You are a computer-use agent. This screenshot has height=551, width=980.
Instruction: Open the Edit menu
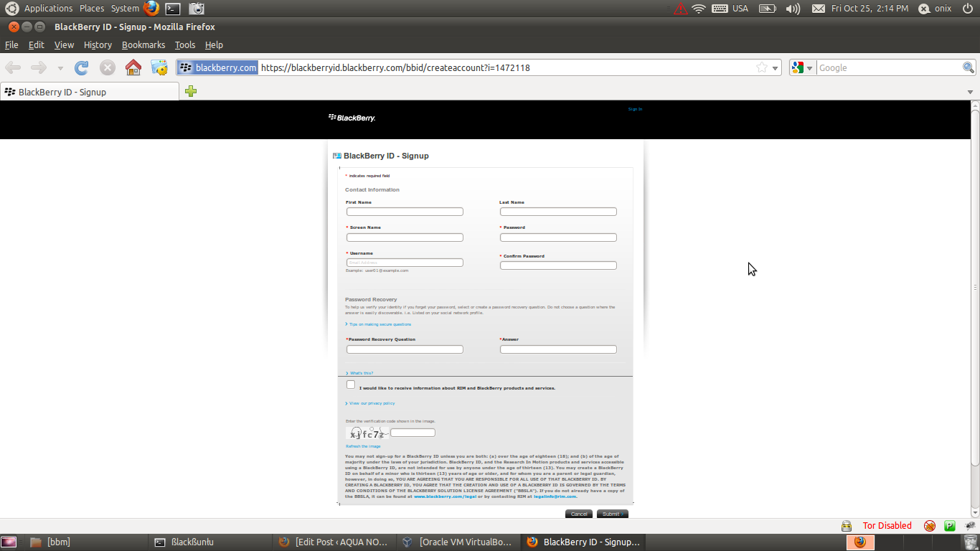tap(36, 44)
